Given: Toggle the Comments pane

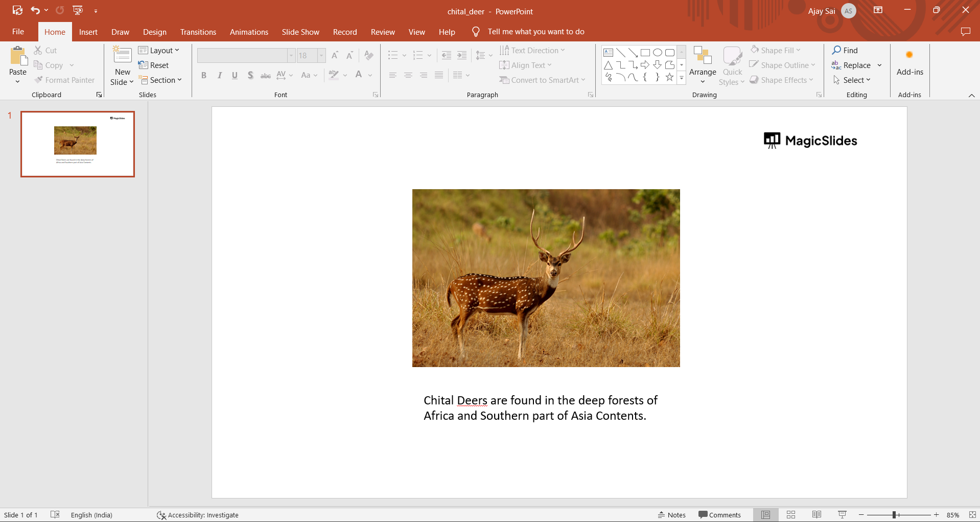Looking at the screenshot, I should pos(719,515).
